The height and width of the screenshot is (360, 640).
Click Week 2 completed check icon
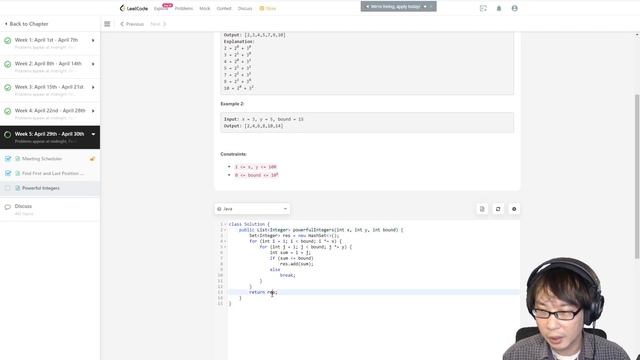tap(8, 64)
